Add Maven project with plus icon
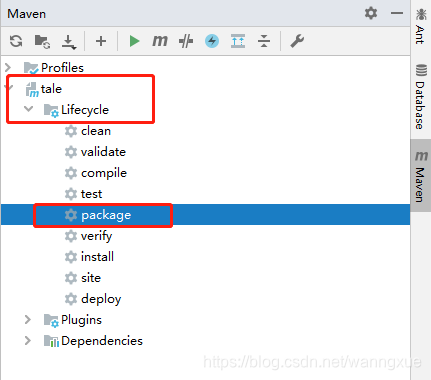 101,41
